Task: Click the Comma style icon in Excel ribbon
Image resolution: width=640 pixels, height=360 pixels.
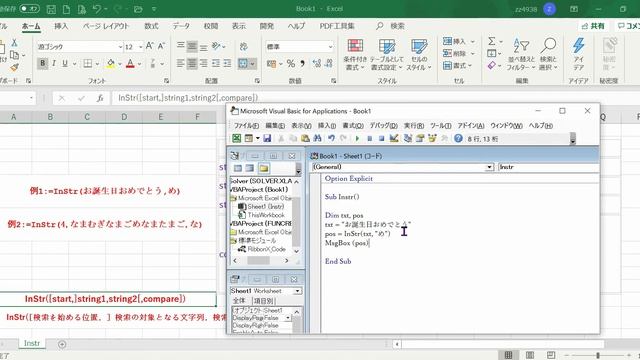Action: pyautogui.click(x=302, y=63)
